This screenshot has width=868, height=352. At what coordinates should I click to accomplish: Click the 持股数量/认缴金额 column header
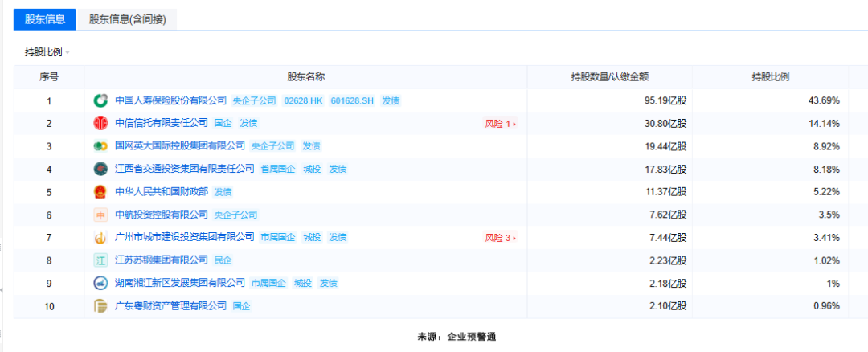609,77
